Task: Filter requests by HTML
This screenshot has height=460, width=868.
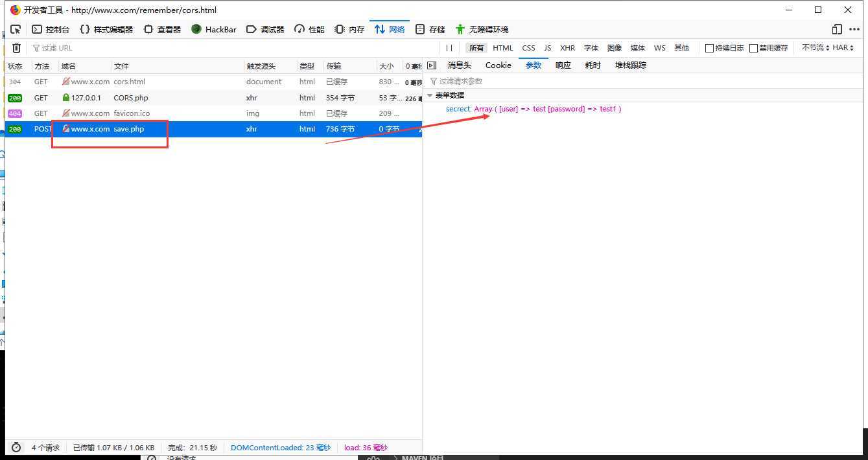Action: coord(503,48)
